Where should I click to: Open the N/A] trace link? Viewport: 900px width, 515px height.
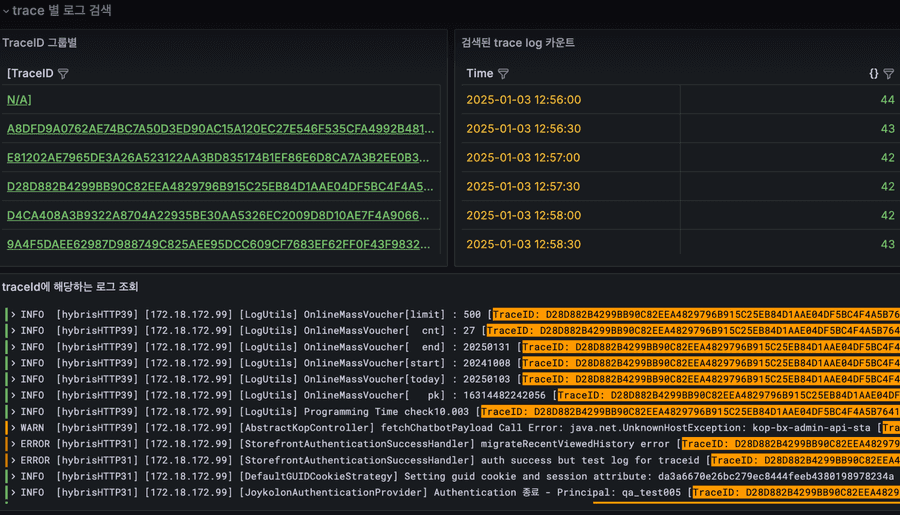pos(19,100)
